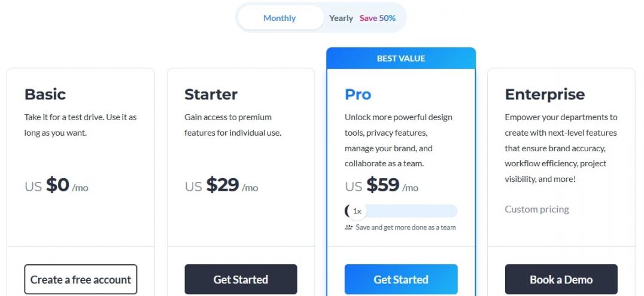Click Create a free account button

click(x=81, y=279)
